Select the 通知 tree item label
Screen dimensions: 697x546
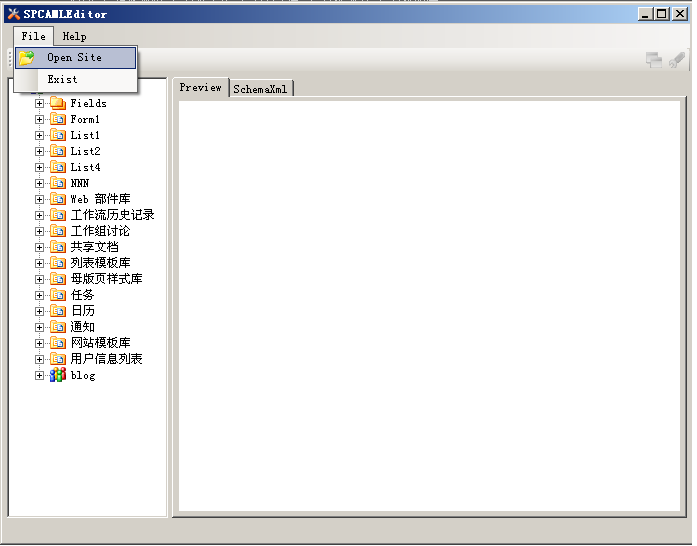pos(83,327)
